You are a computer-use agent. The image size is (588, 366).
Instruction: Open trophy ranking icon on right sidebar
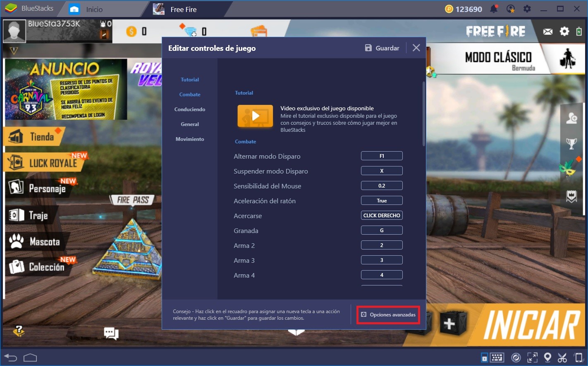571,143
